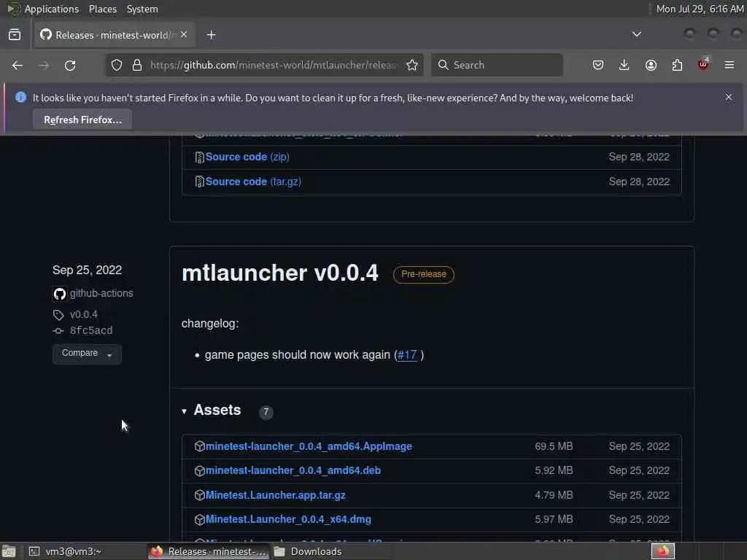This screenshot has height=560, width=747.
Task: Open the extensions puzzle icon
Action: [x=677, y=65]
